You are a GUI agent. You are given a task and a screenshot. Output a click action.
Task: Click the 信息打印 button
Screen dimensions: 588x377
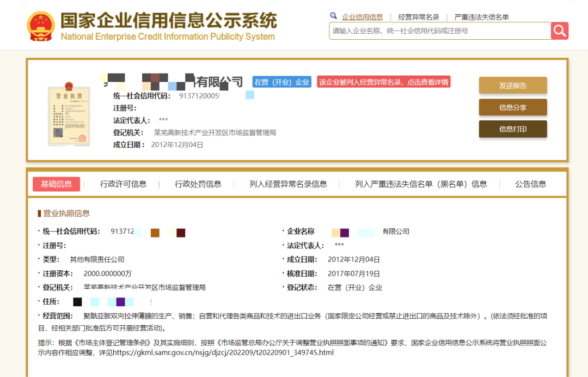point(512,129)
